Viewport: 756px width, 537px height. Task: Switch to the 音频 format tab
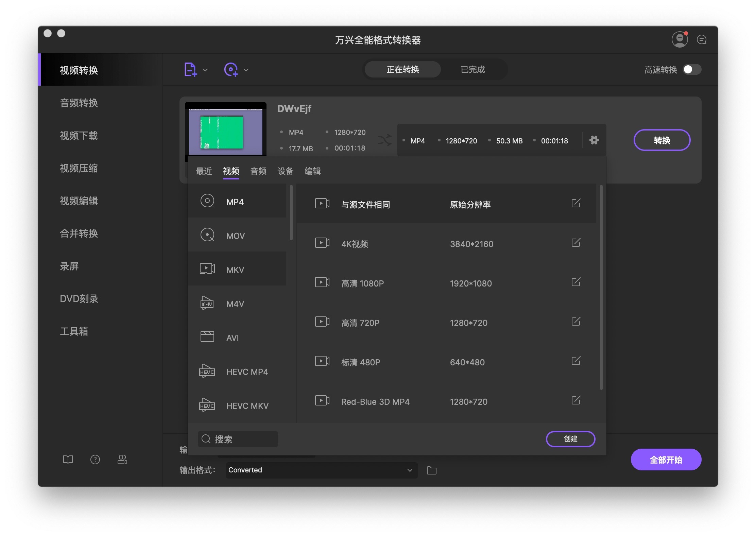point(258,171)
